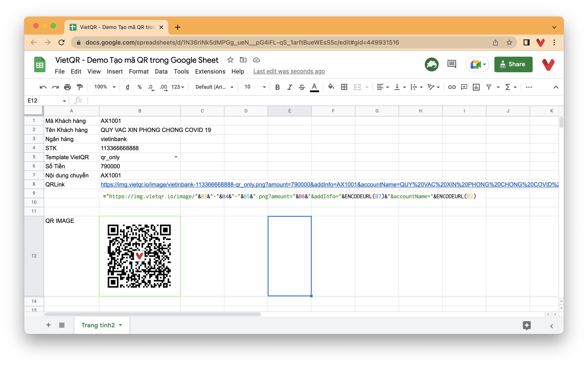This screenshot has width=588, height=366.
Task: Toggle bold formatting
Action: [277, 87]
